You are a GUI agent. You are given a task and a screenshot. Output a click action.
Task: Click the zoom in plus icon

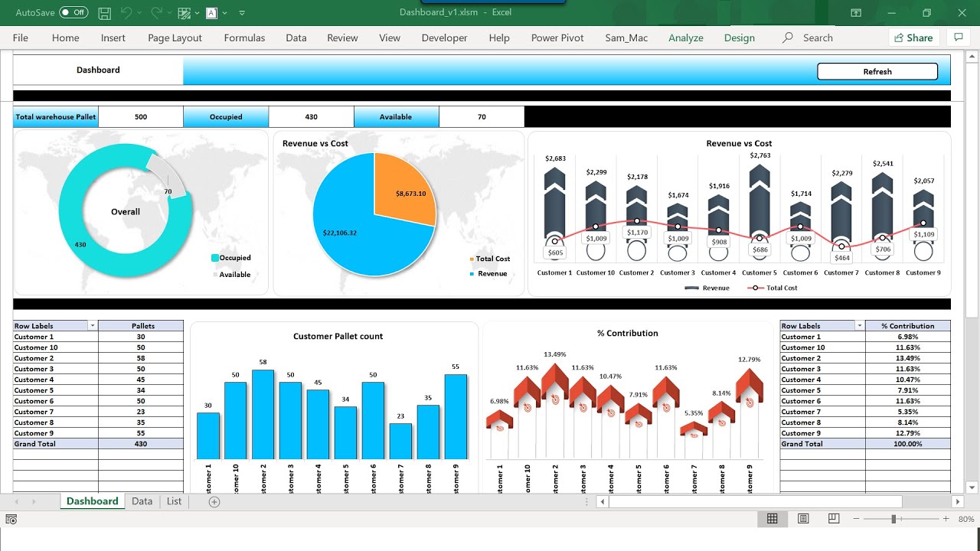(946, 519)
